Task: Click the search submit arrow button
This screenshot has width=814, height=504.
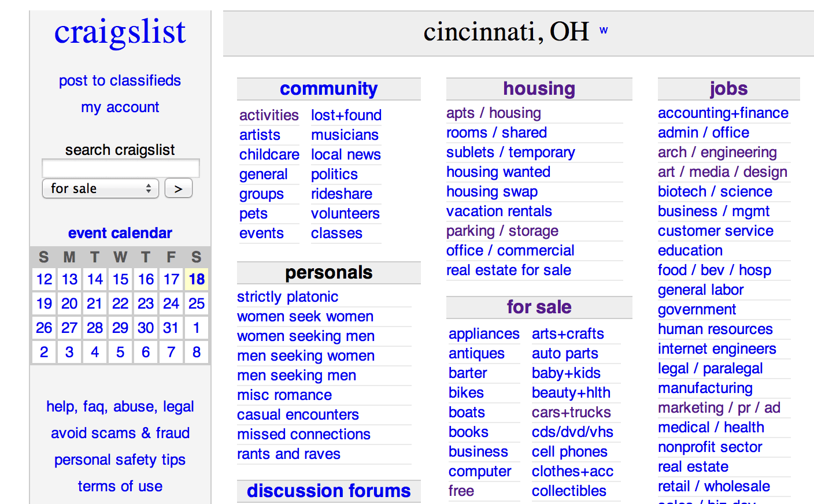Action: pyautogui.click(x=178, y=188)
